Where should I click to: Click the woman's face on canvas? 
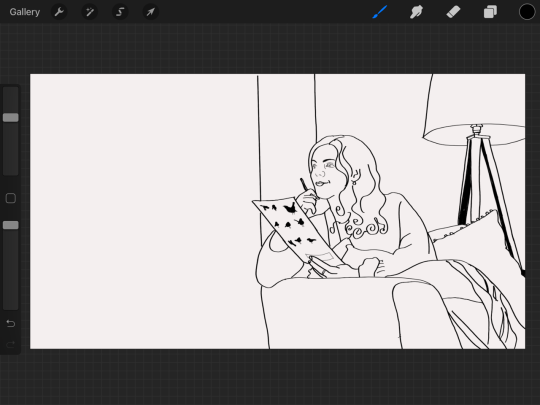pyautogui.click(x=323, y=170)
